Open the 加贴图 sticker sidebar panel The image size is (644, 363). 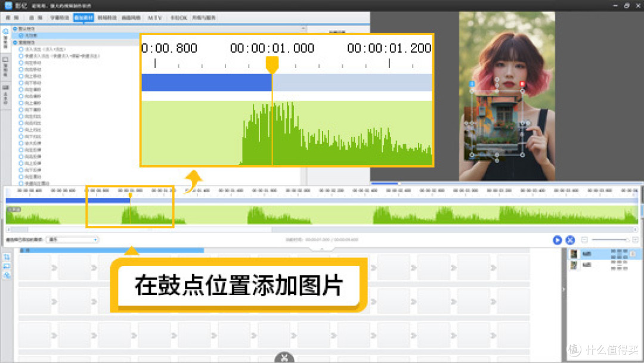click(5, 39)
